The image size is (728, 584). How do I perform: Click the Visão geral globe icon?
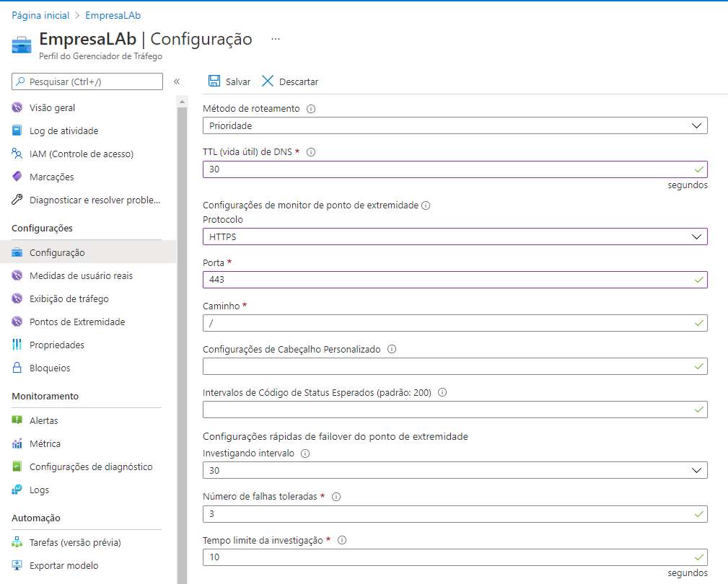click(17, 107)
